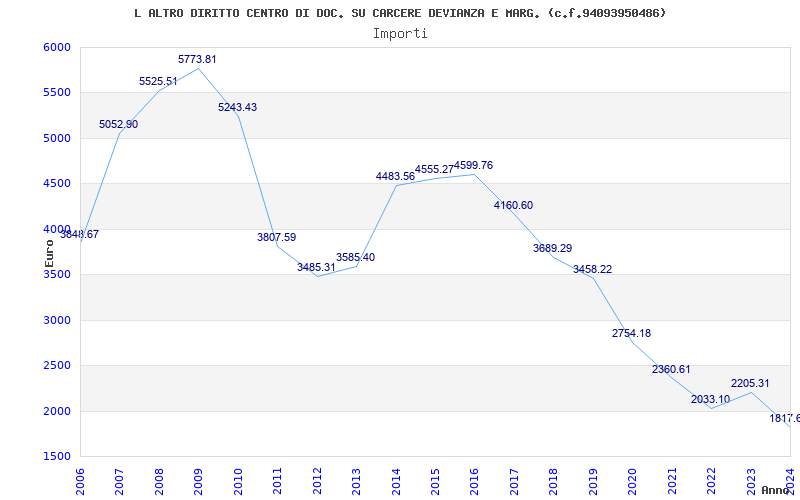
Task: Click x-axis year 2023
Action: pos(751,481)
